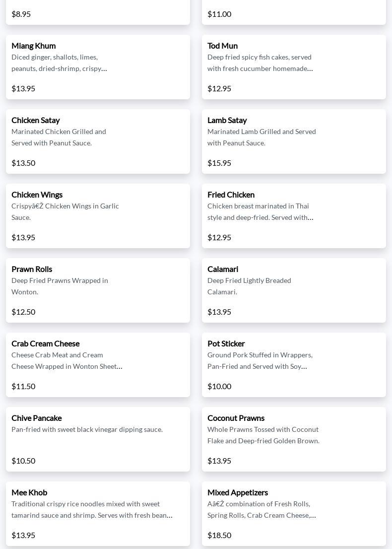The width and height of the screenshot is (392, 549).
Task: Open the Miang Khum menu item
Action: [x=98, y=67]
